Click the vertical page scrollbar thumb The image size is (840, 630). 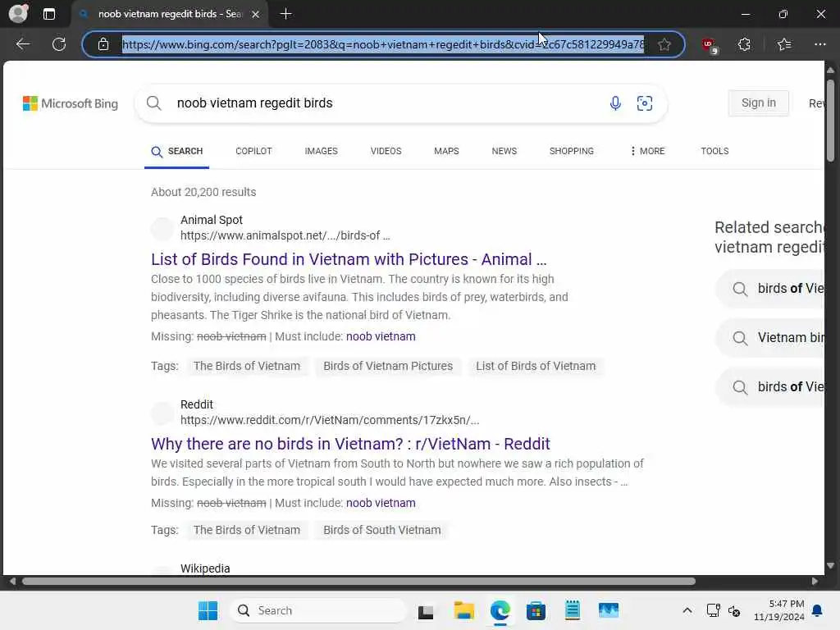pyautogui.click(x=830, y=120)
